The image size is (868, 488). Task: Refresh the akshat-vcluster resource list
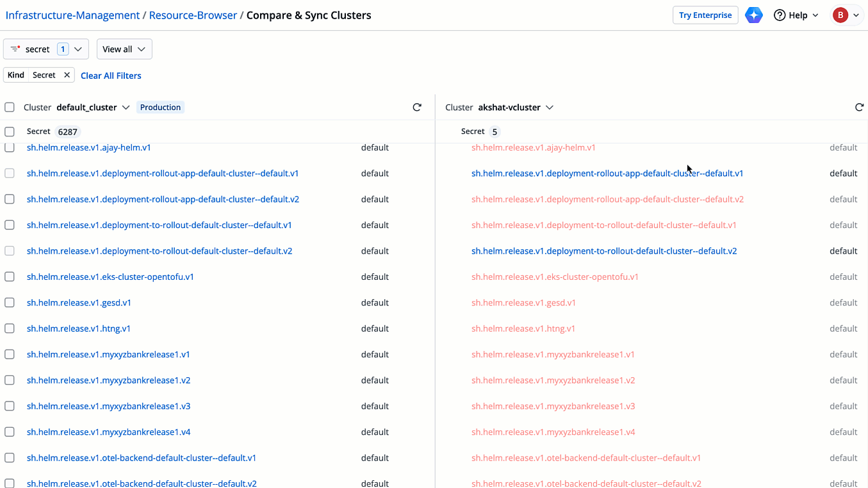click(859, 108)
